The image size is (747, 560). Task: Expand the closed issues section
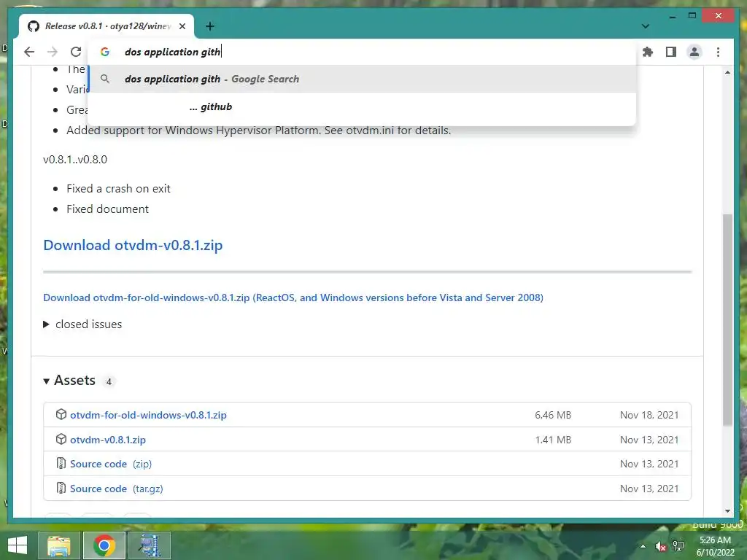(x=83, y=324)
